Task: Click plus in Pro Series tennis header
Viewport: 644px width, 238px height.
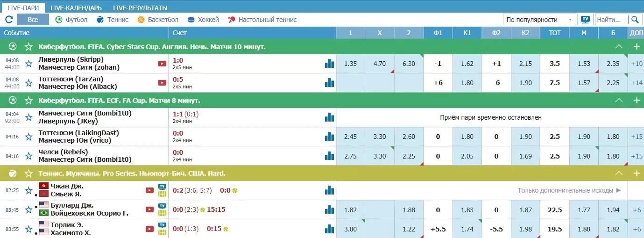Action: [x=636, y=173]
